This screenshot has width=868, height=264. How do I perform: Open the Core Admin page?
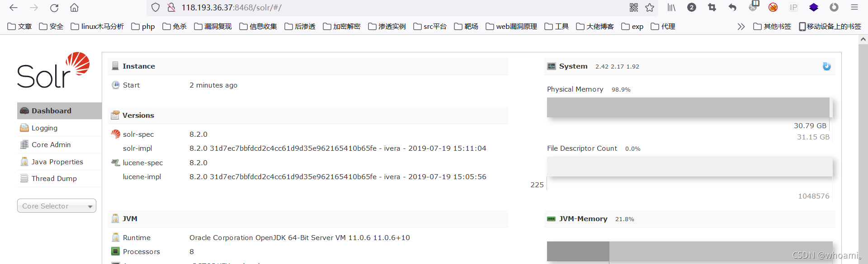[x=59, y=144]
